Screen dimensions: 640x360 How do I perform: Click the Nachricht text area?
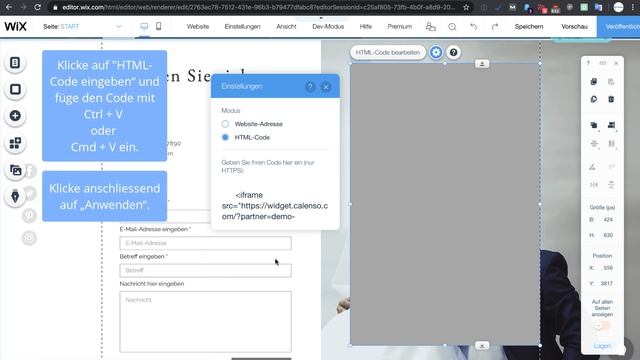(x=205, y=322)
